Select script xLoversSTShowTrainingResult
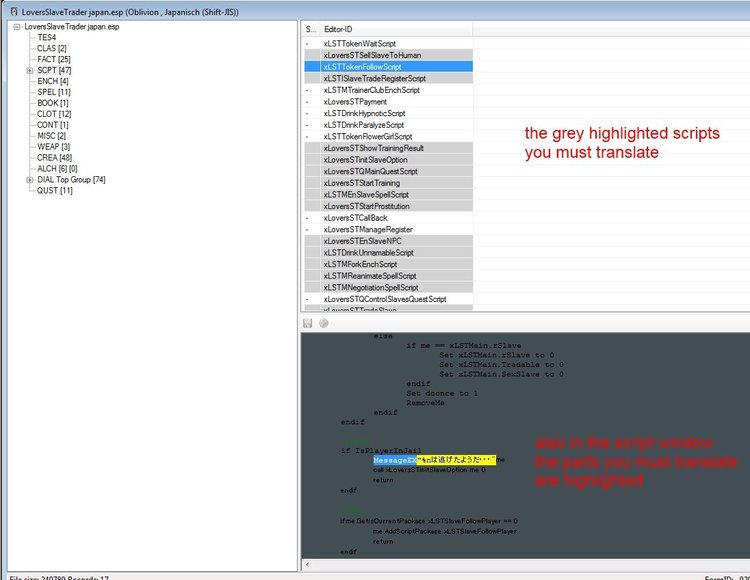Screen dimensions: 750x580 click(388, 148)
